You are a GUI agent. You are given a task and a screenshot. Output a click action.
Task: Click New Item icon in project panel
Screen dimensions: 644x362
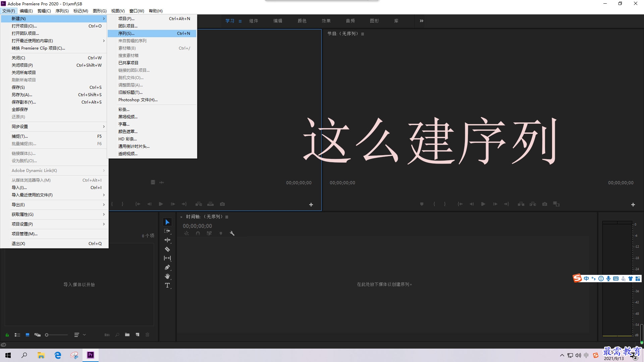138,335
